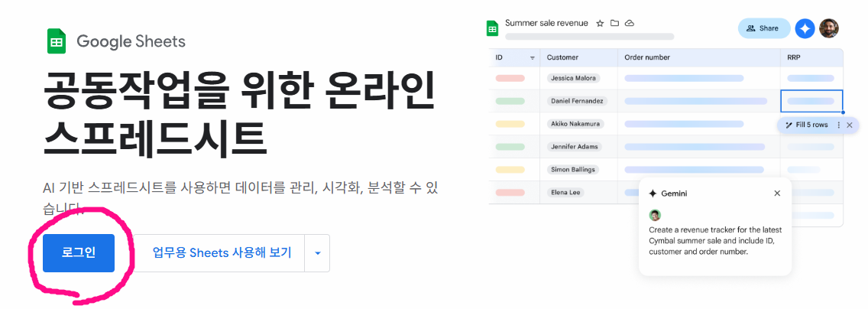Click the order number bar for Jessica Malora
The image size is (868, 309).
[684, 78]
